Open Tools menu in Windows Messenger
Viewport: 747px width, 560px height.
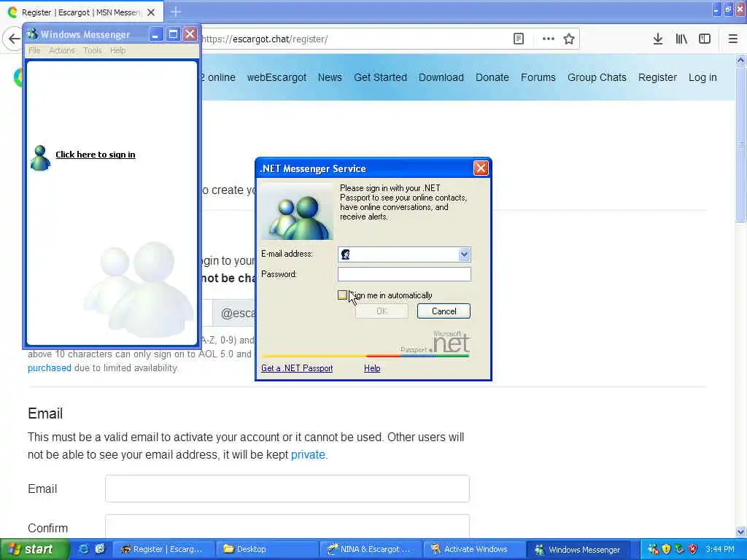click(93, 50)
